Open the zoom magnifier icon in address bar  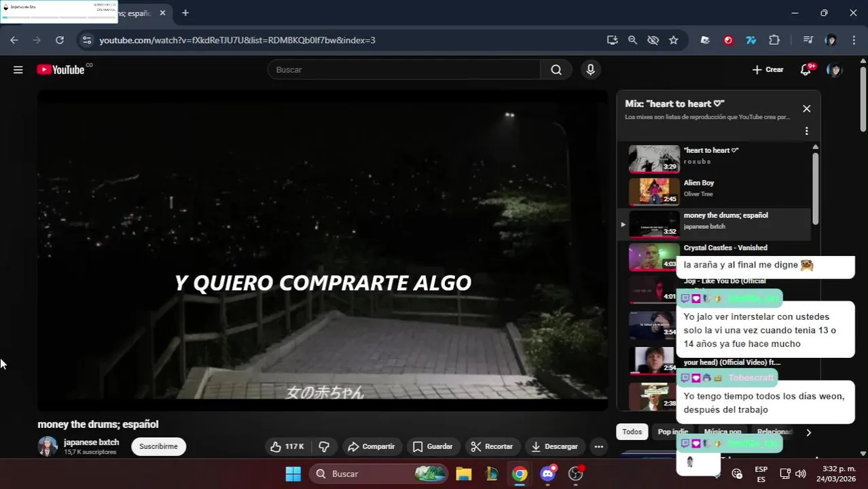coord(632,40)
